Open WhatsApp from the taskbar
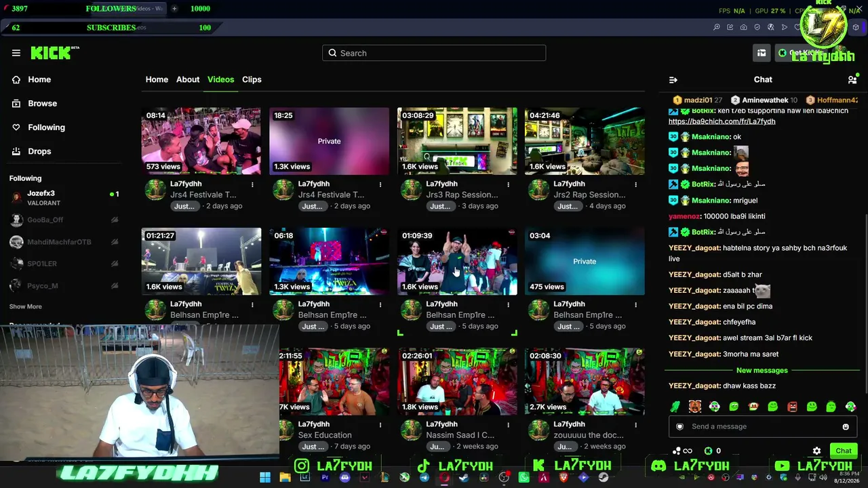Image resolution: width=868 pixels, height=488 pixels. coord(524,477)
